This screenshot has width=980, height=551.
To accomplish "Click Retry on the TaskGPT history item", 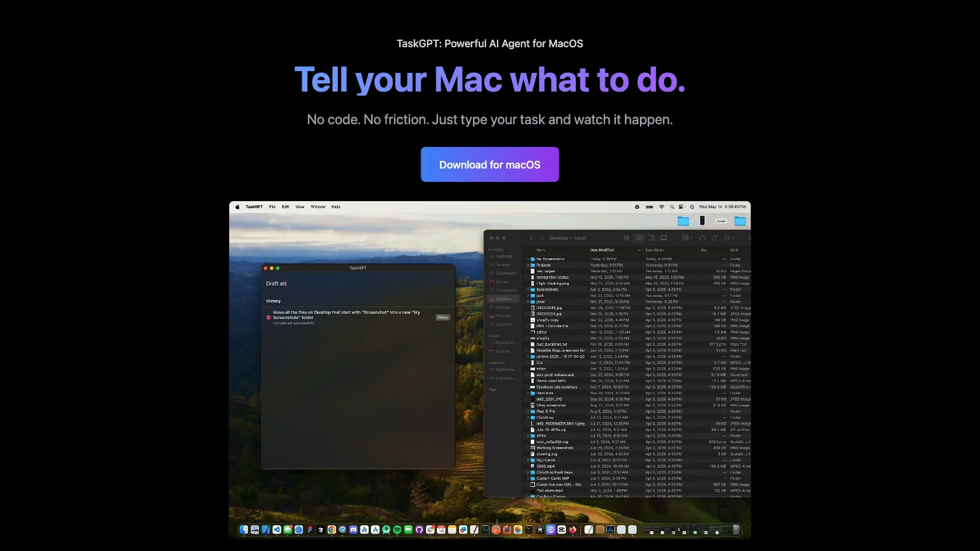I will tap(443, 317).
